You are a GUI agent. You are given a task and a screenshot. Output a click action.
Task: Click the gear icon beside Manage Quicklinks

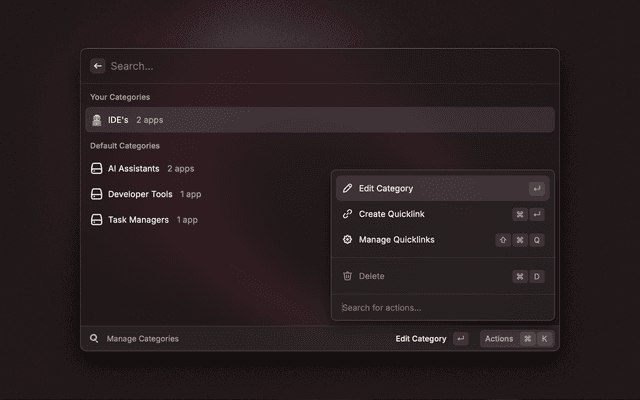point(347,240)
